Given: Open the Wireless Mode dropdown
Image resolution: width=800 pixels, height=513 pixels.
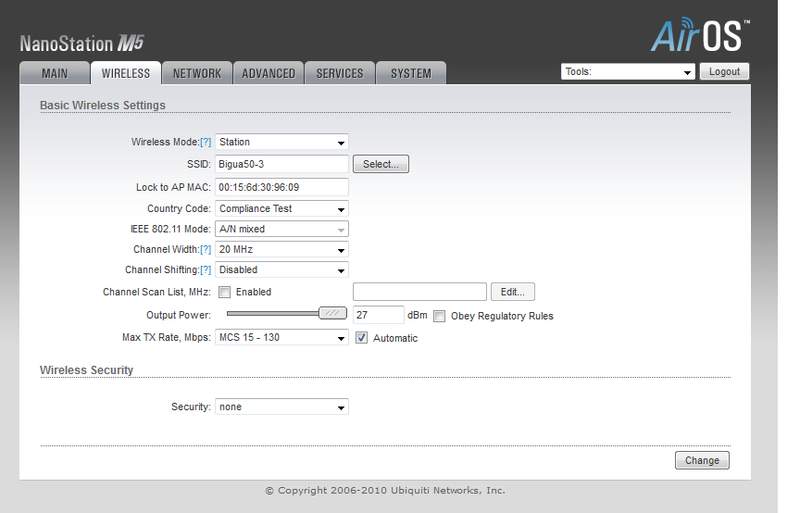Looking at the screenshot, I should tap(282, 142).
